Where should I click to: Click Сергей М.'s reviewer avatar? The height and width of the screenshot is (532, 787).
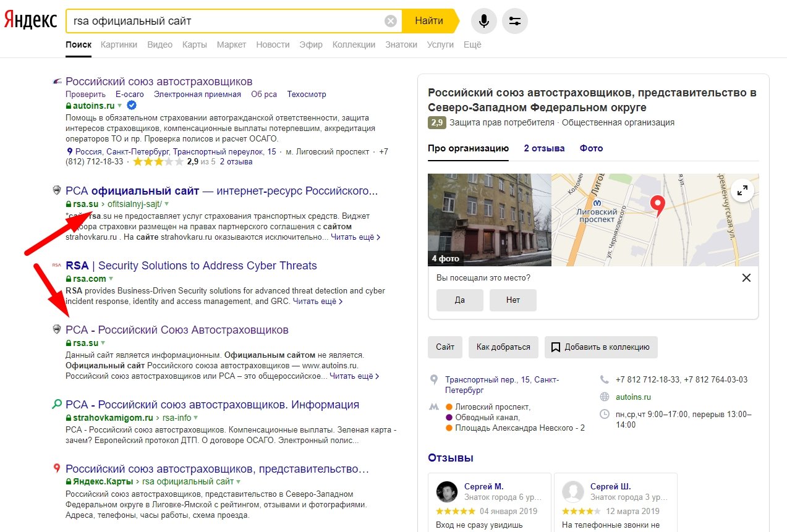pos(446,491)
